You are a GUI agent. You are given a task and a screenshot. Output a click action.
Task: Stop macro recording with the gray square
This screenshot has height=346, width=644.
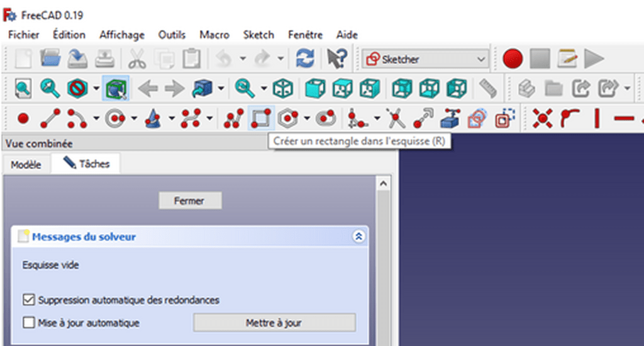pyautogui.click(x=540, y=59)
